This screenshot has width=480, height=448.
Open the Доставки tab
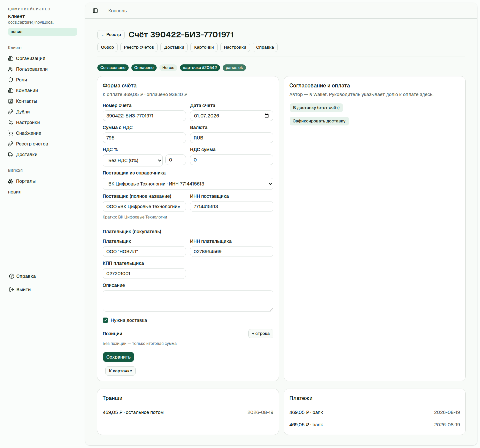pos(174,47)
